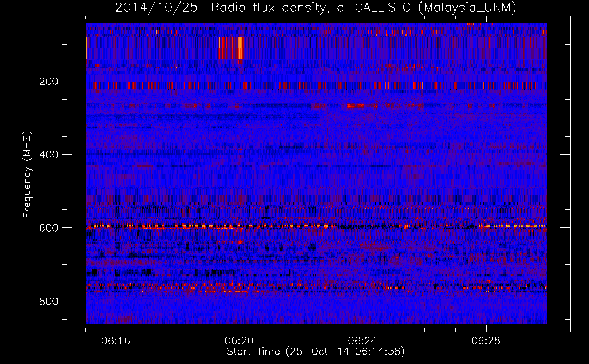Click the 06:16 time tick label

click(x=116, y=341)
